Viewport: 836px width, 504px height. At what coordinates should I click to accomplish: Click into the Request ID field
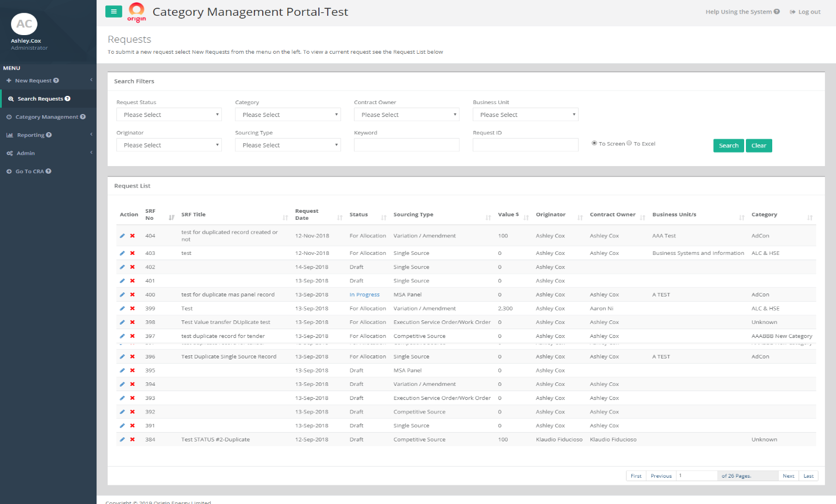[525, 145]
